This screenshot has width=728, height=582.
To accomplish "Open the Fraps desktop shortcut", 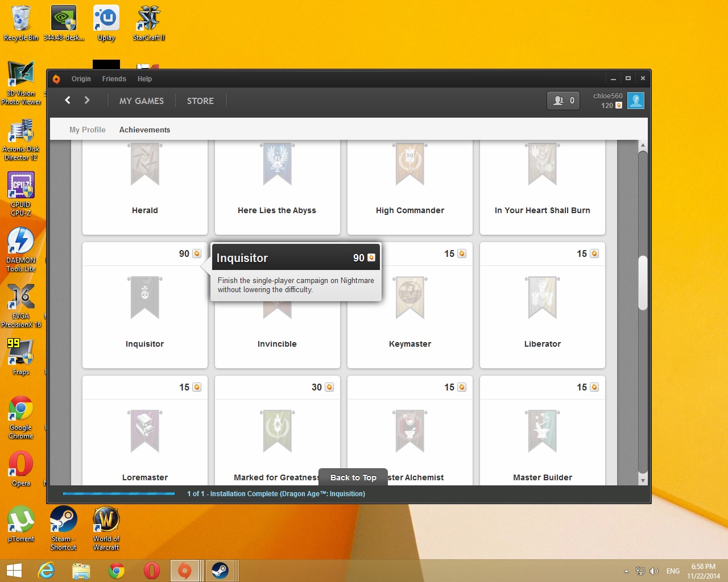I will (21, 357).
